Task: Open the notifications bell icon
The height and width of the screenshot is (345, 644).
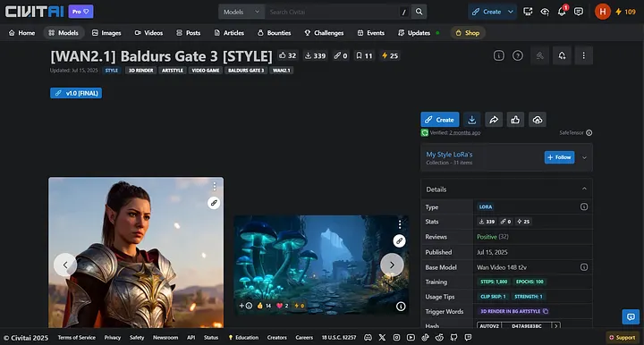Action: click(562, 12)
